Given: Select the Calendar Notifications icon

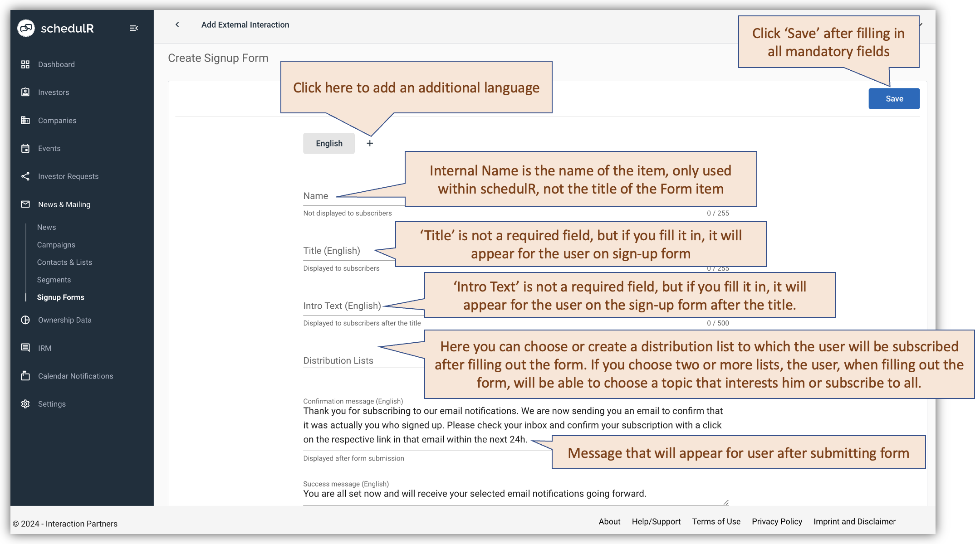Looking at the screenshot, I should (x=26, y=376).
